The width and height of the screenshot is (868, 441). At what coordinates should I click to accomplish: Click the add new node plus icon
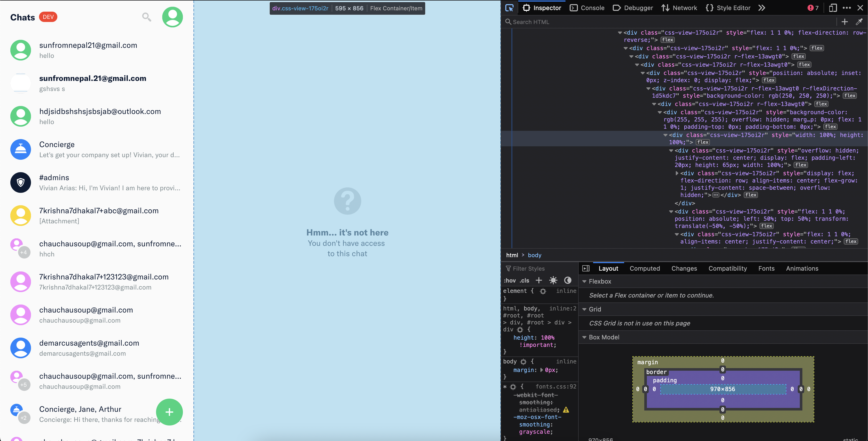tap(844, 22)
